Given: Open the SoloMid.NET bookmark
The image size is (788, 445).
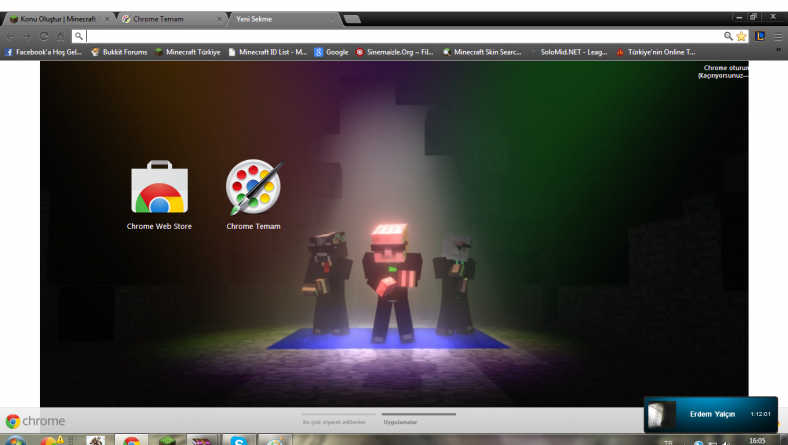Looking at the screenshot, I should [x=569, y=52].
